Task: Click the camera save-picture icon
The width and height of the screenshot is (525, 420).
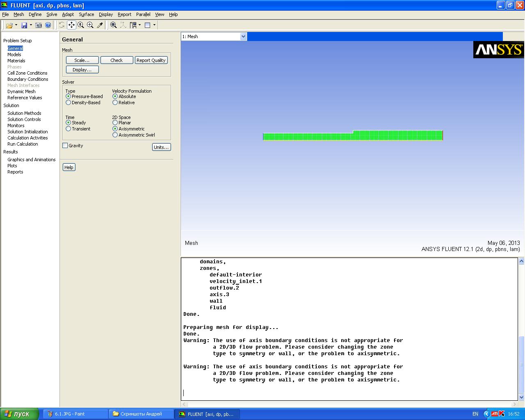Action: coord(39,25)
